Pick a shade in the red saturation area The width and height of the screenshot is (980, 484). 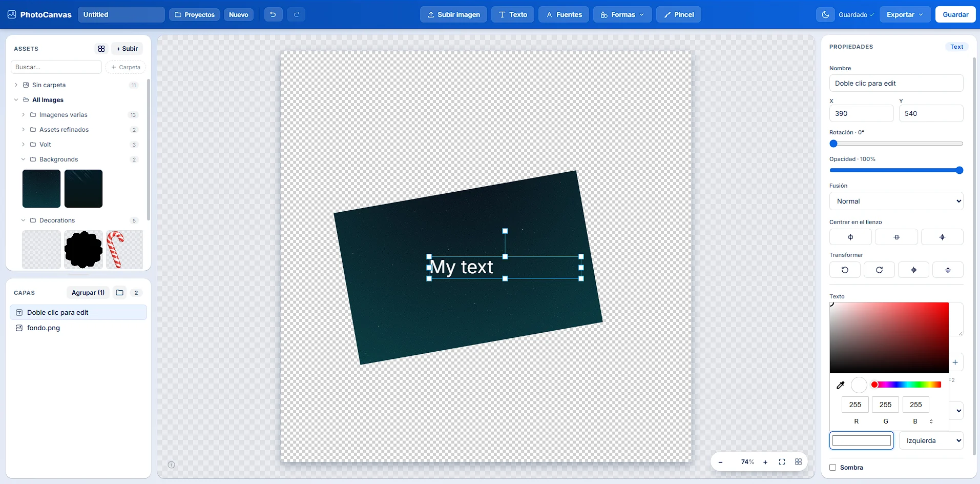(889, 338)
